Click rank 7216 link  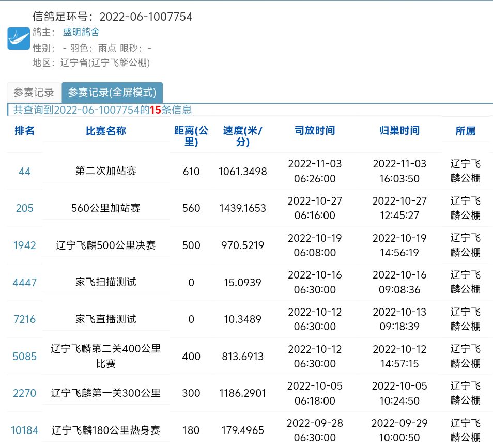[24, 319]
